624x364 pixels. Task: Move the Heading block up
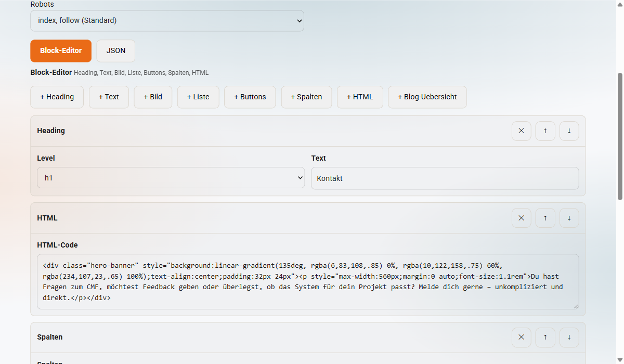coord(545,131)
